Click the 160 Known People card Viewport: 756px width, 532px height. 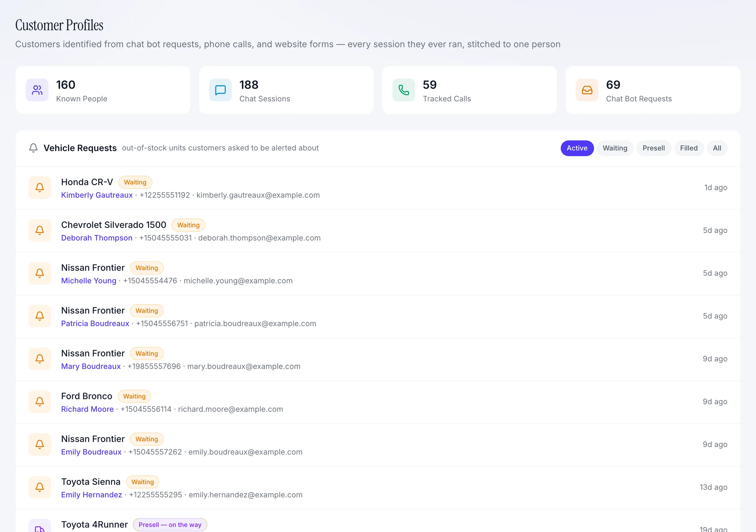click(103, 90)
